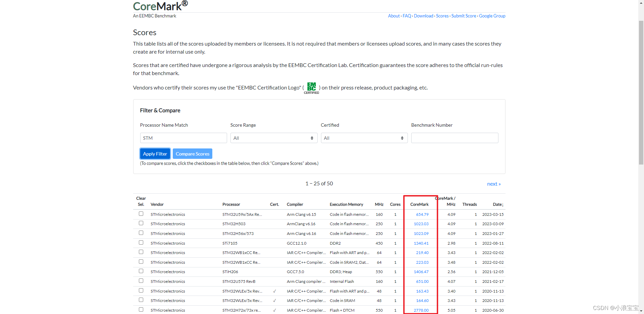Sort by the Compiler column header
The width and height of the screenshot is (644, 314).
tap(295, 204)
